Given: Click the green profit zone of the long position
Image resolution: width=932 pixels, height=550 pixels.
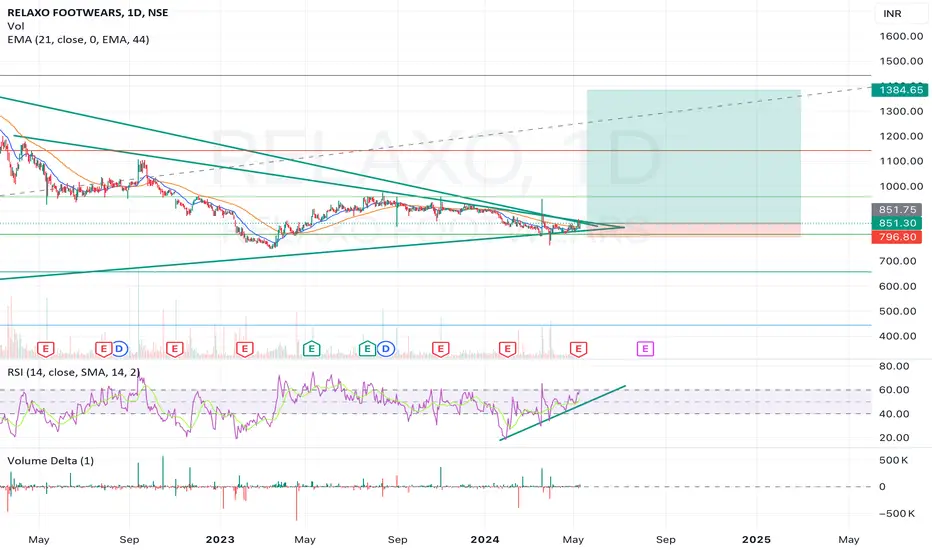Looking at the screenshot, I should tap(694, 156).
